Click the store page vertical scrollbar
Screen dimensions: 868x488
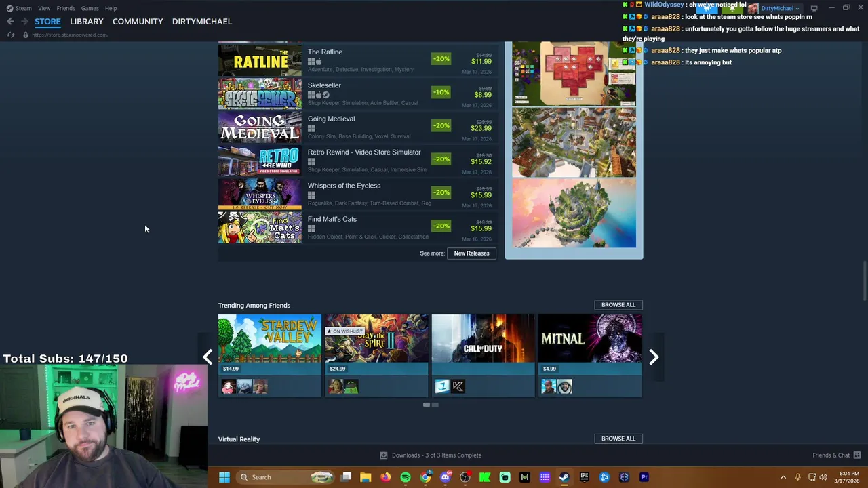click(x=864, y=281)
